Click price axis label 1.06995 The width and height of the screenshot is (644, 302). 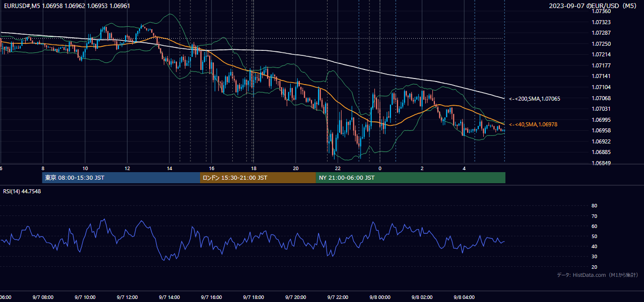pyautogui.click(x=601, y=120)
